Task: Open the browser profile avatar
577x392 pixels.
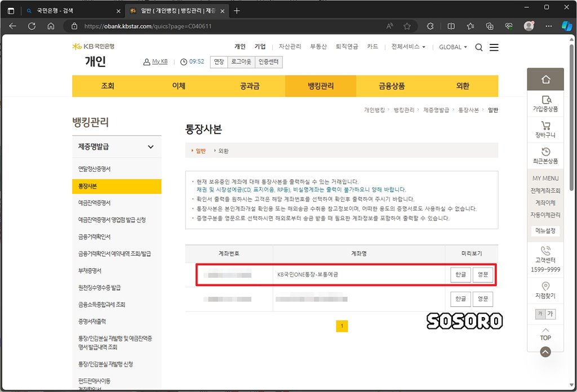Action: [529, 26]
